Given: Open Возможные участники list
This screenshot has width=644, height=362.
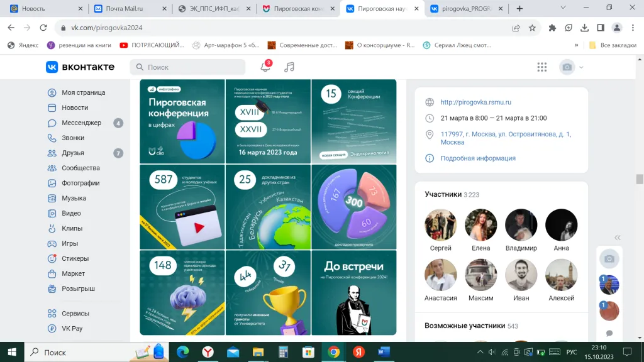Looking at the screenshot, I should 471,326.
